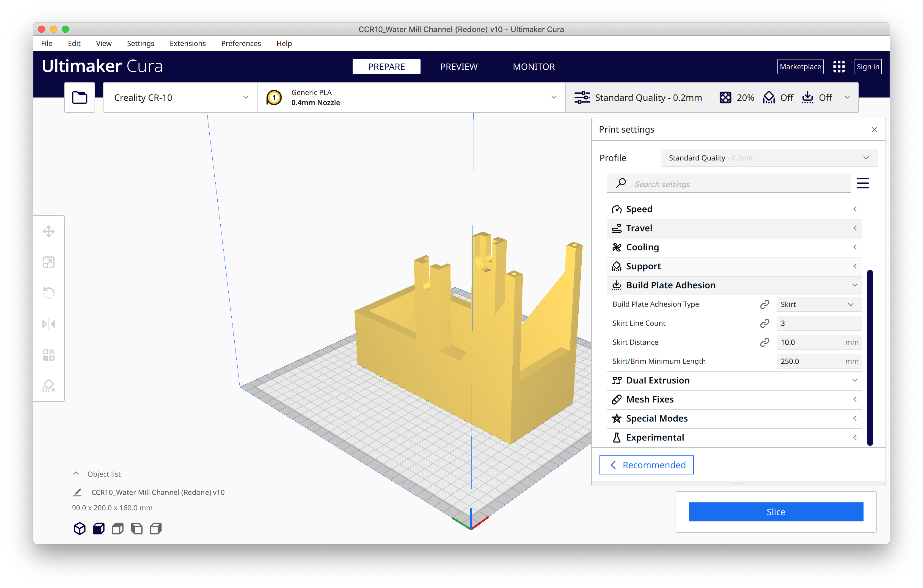Toggle link icon for Adhesion Type
923x588 pixels.
(764, 304)
